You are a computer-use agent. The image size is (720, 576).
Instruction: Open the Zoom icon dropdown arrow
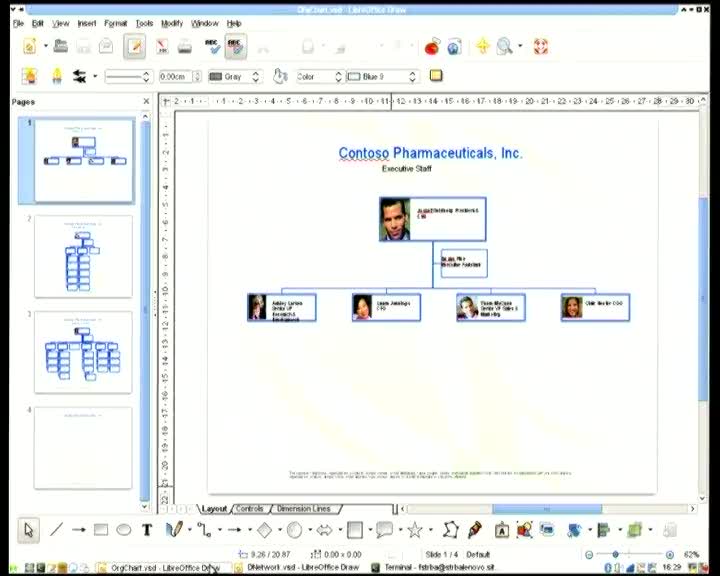pyautogui.click(x=520, y=46)
